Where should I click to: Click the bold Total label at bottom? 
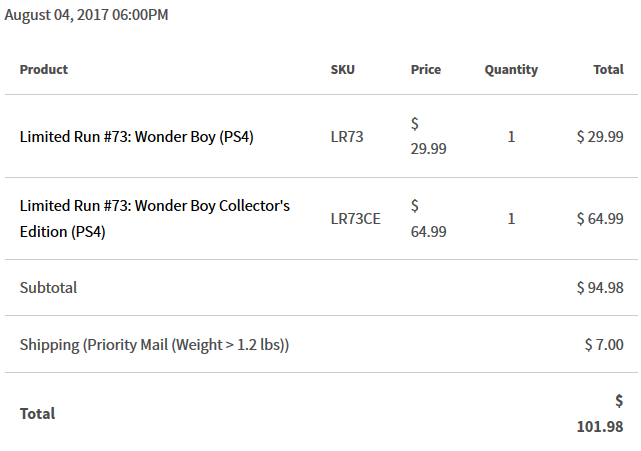point(37,414)
